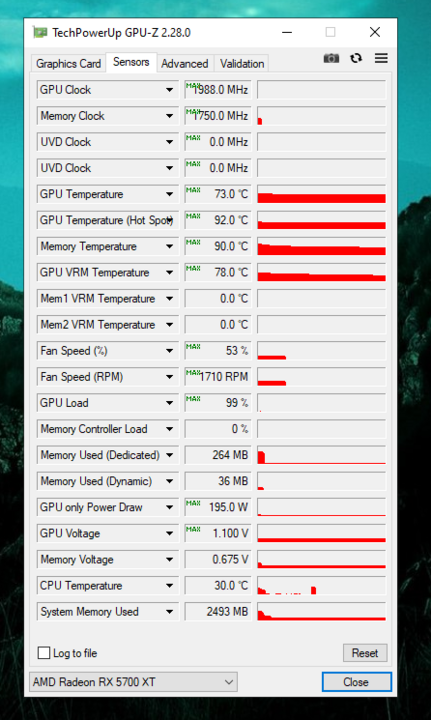Click the Reset button

click(x=365, y=652)
